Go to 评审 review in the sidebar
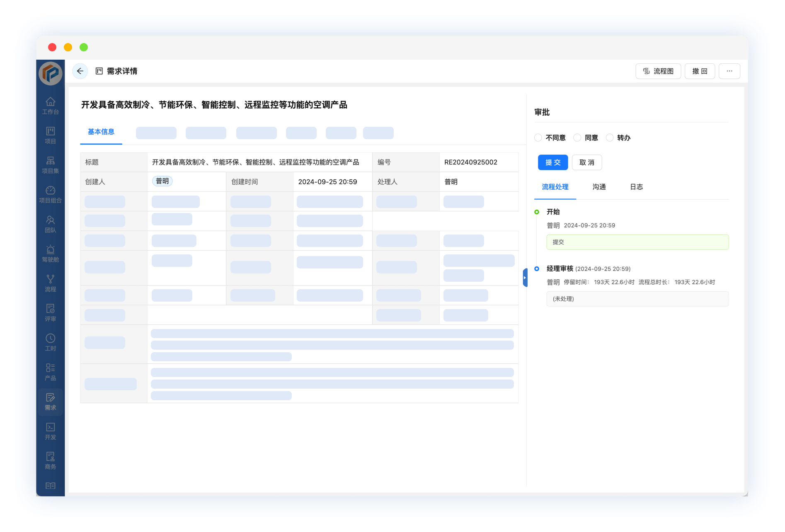This screenshot has width=785, height=532. point(50,313)
